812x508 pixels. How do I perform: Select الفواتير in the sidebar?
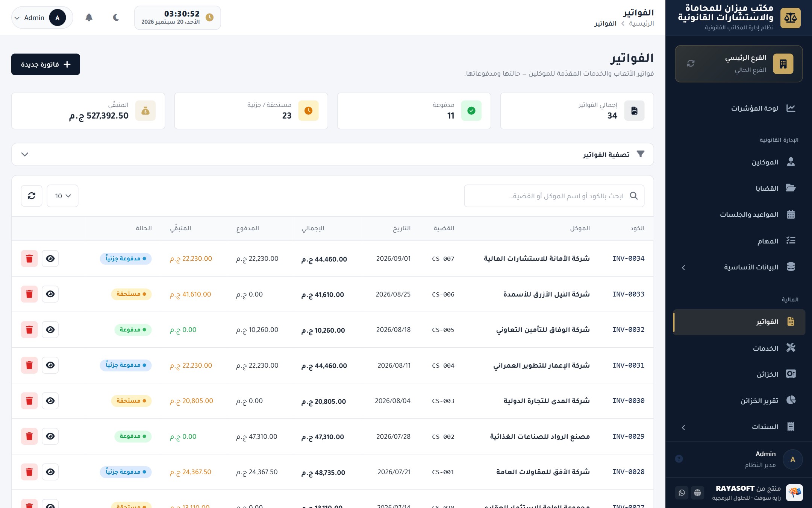click(739, 322)
